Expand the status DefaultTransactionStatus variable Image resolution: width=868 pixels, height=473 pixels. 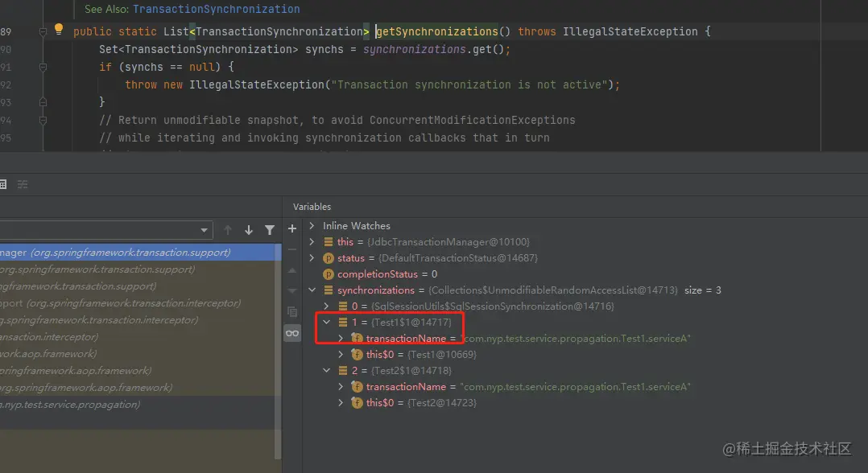(312, 257)
